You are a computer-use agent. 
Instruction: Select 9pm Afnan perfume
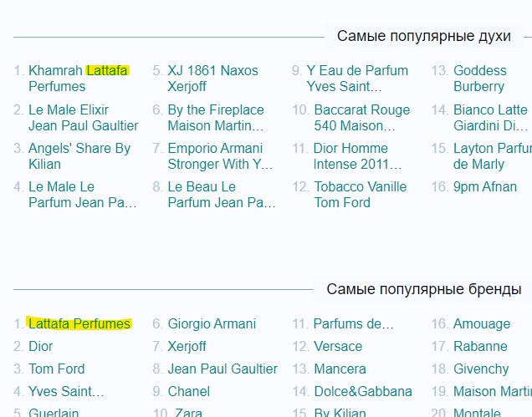click(x=485, y=187)
